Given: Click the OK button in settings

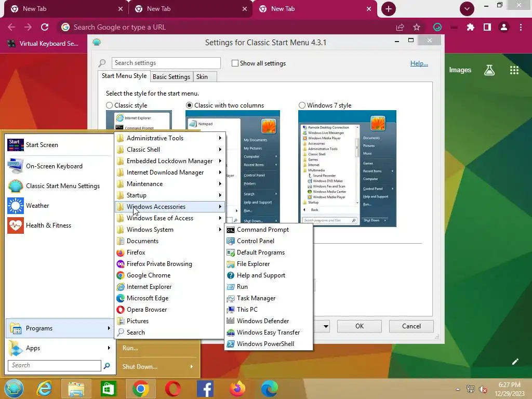Looking at the screenshot, I should click(360, 326).
